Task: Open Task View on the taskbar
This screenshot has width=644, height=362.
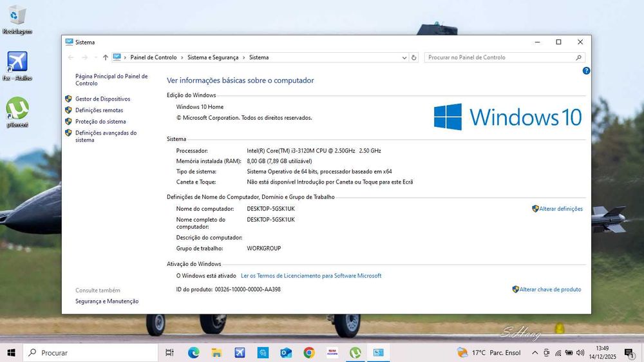Action: click(x=169, y=352)
